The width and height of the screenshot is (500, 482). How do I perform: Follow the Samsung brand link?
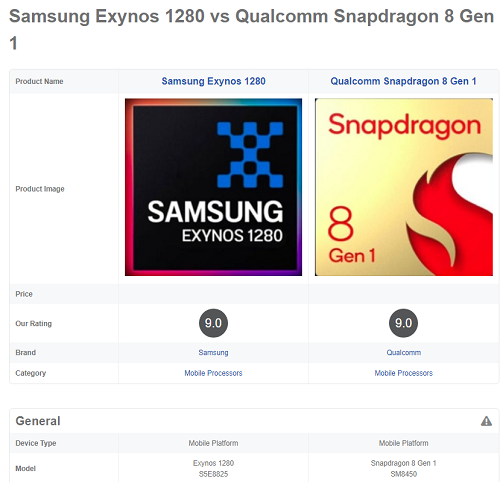(x=213, y=352)
